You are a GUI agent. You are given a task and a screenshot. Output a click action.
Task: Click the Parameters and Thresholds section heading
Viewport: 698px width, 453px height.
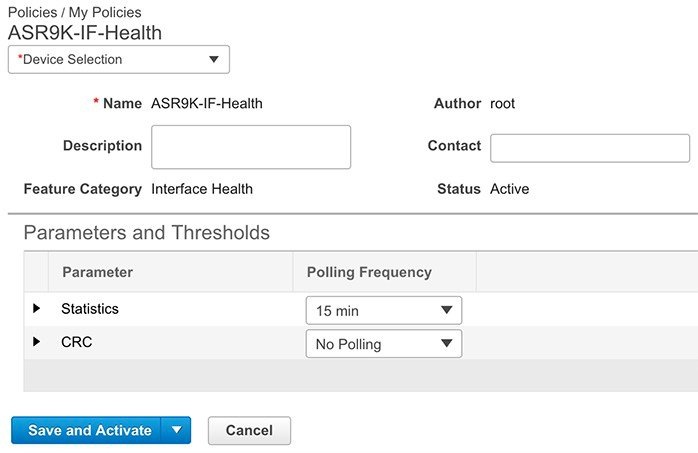tap(146, 233)
